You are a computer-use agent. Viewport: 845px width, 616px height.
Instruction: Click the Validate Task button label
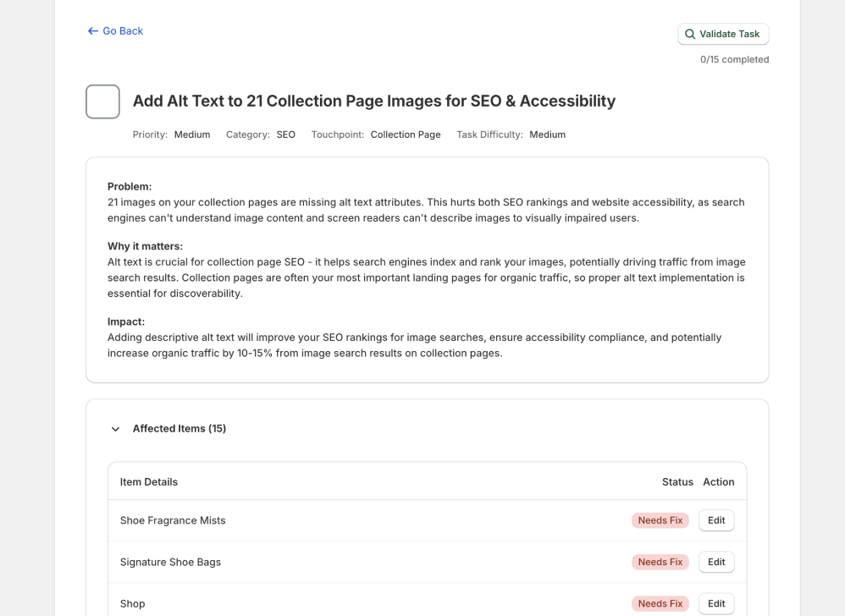(729, 35)
